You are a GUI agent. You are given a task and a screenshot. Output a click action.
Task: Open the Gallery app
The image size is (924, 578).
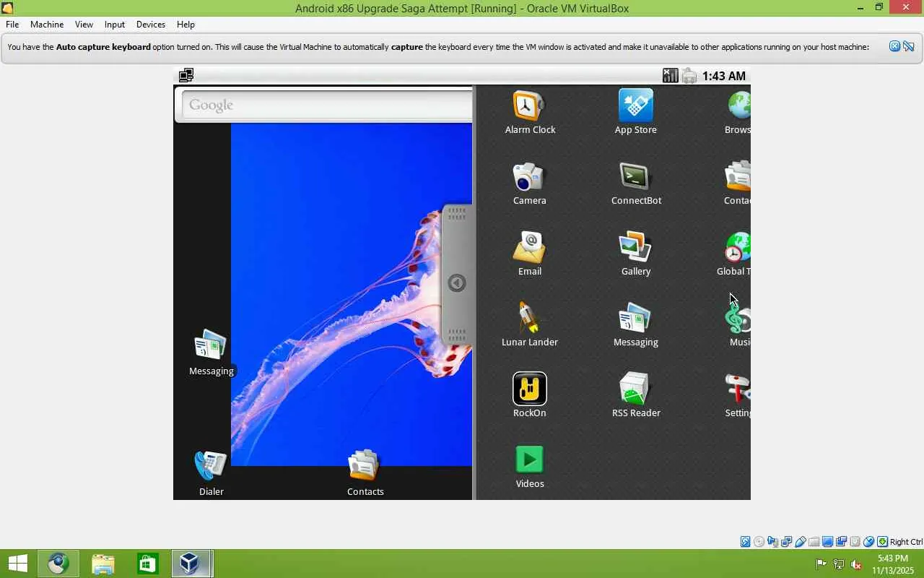coord(635,254)
